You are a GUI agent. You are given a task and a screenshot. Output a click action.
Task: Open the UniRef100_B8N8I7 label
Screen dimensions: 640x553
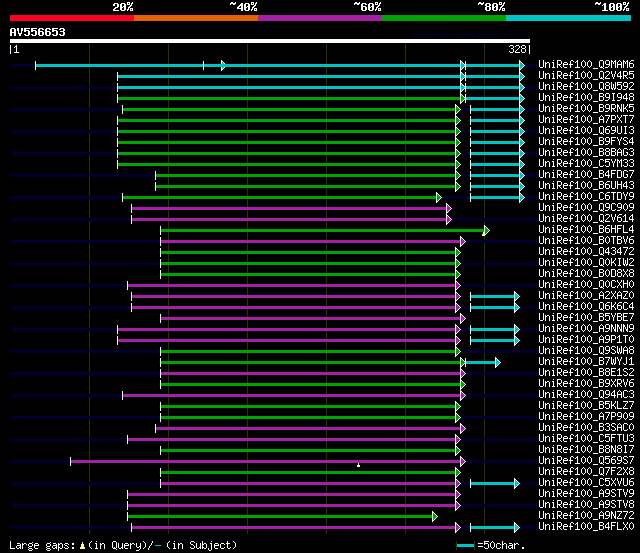tap(586, 450)
